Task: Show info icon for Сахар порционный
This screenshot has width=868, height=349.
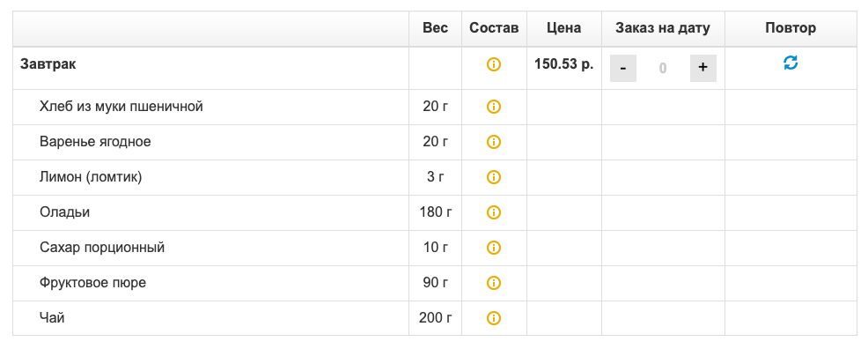Action: [493, 248]
